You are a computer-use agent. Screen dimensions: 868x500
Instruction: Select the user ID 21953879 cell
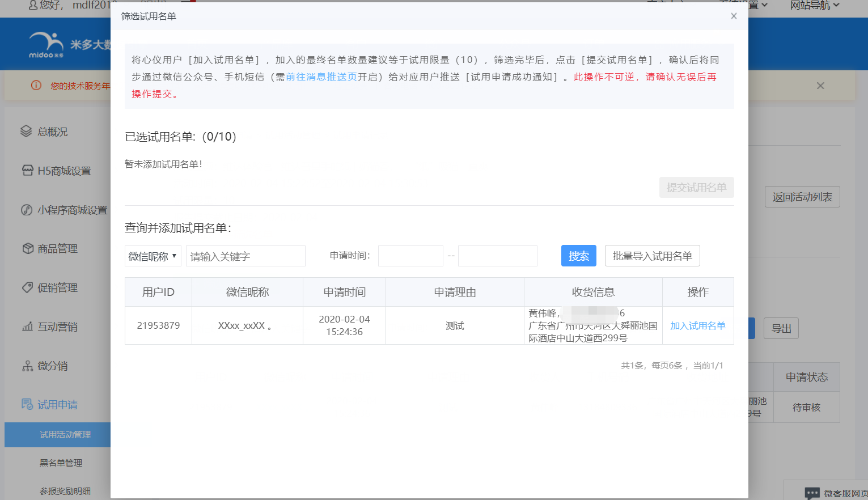tap(158, 325)
